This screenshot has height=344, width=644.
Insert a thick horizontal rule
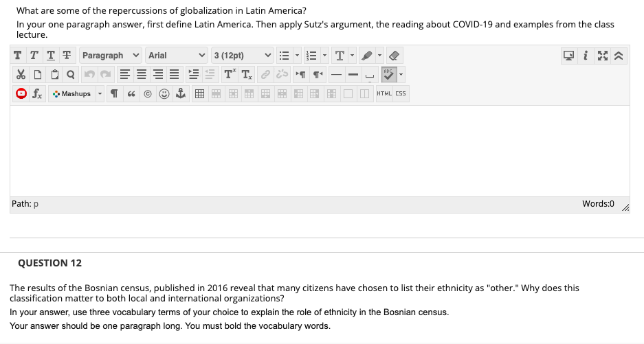point(353,74)
